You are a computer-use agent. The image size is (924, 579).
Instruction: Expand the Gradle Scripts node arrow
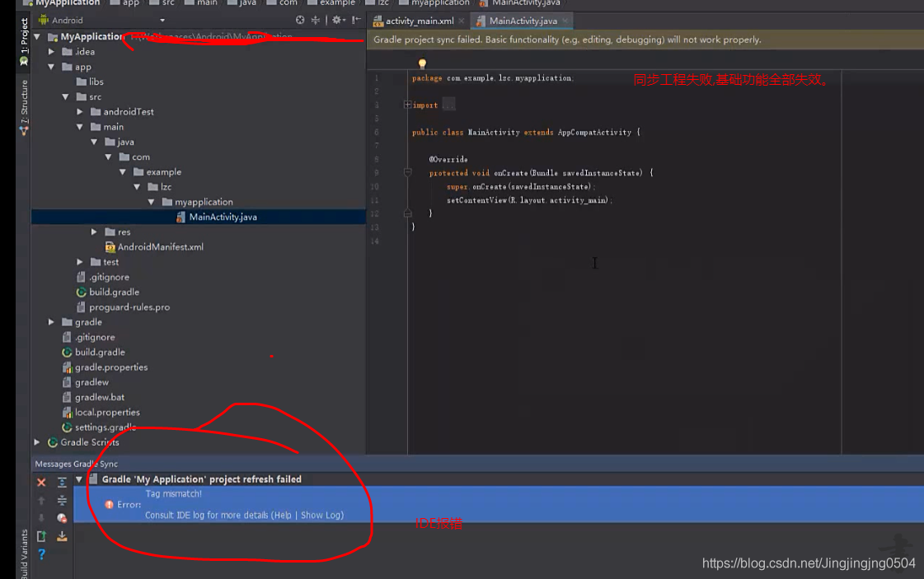(x=37, y=442)
